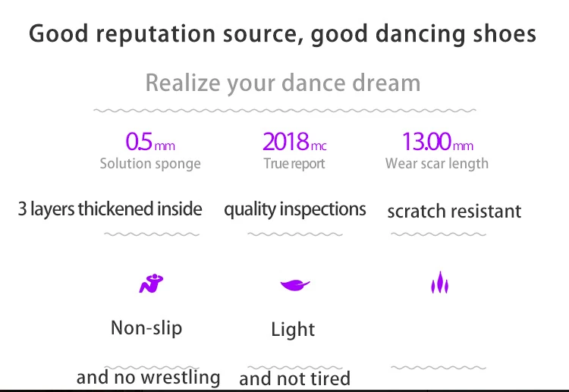The image size is (569, 392).
Task: Click 'and not tired' caption
Action: point(294,379)
